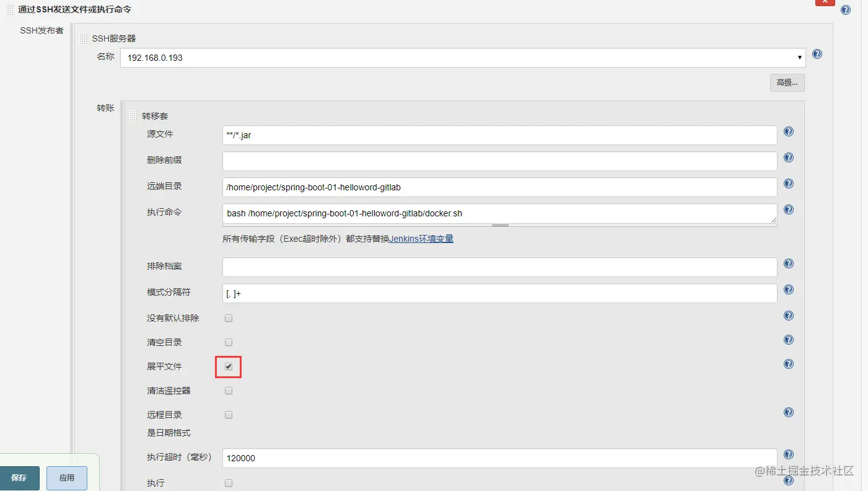Enable 没有默认排除 checkbox

point(229,318)
